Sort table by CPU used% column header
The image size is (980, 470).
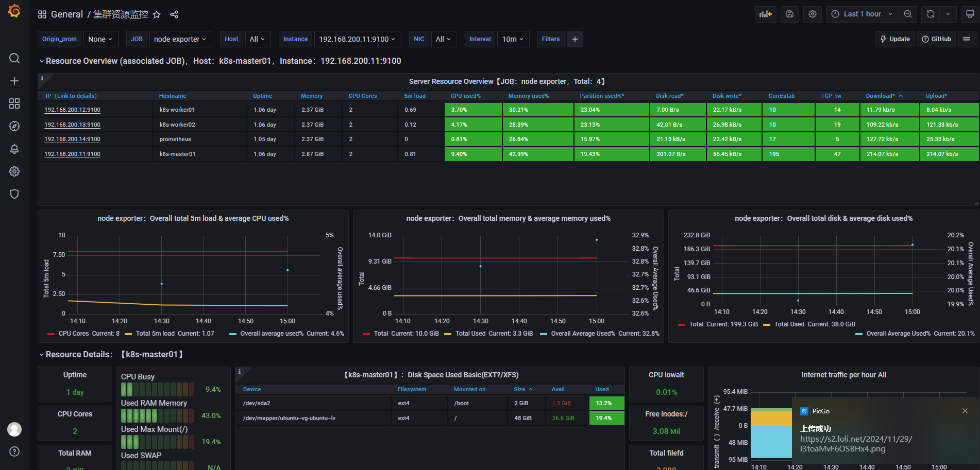click(465, 96)
